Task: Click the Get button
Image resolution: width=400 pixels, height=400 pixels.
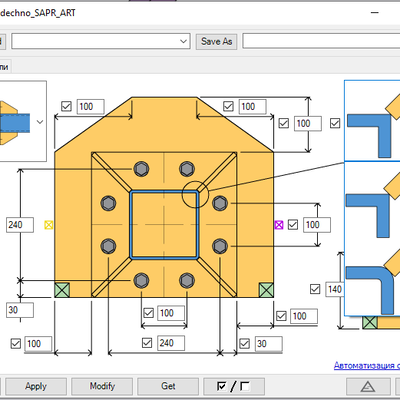Action: point(168,387)
